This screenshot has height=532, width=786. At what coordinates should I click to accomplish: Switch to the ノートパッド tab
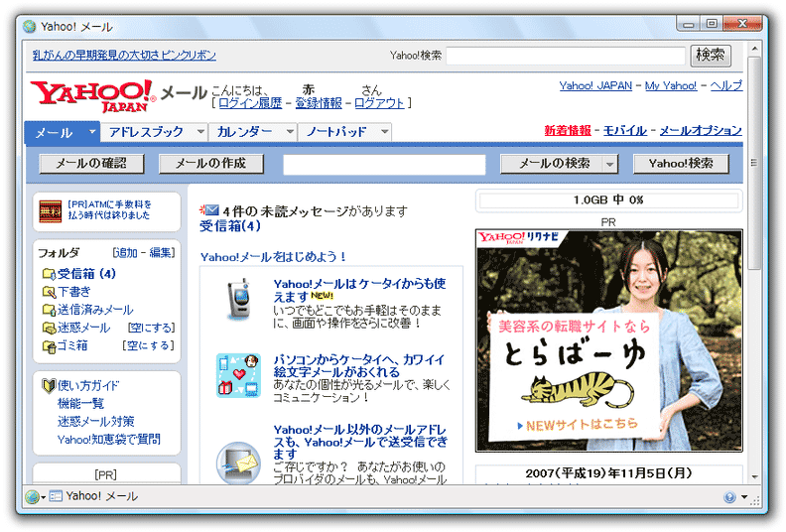tap(336, 132)
